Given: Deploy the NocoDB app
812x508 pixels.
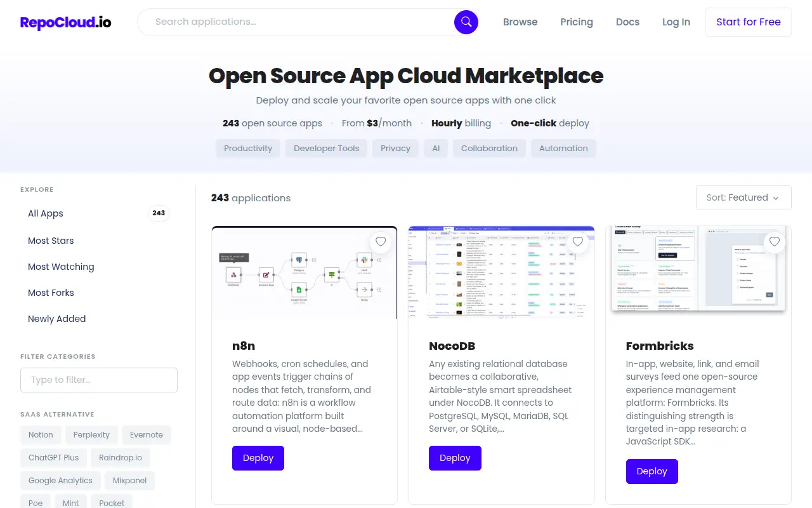Looking at the screenshot, I should pos(455,458).
